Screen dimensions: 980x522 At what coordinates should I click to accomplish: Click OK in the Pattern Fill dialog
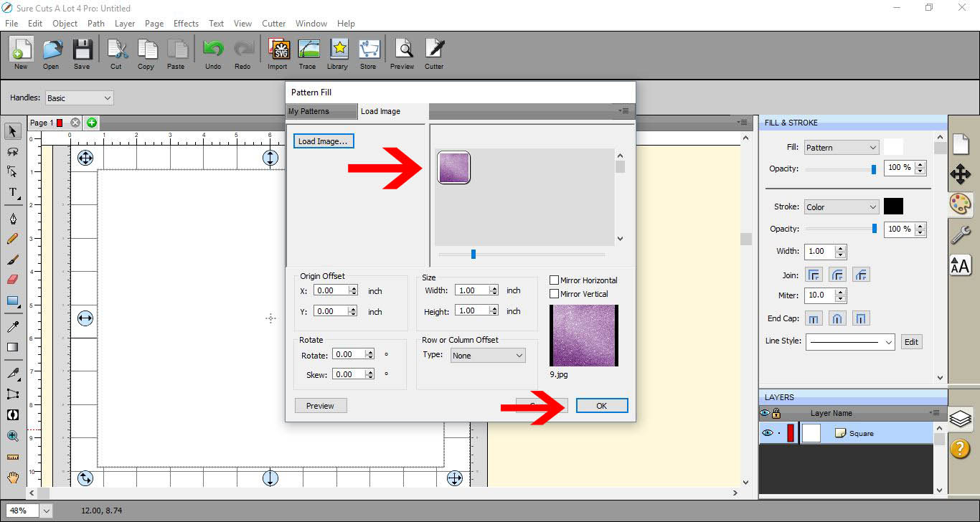[601, 406]
